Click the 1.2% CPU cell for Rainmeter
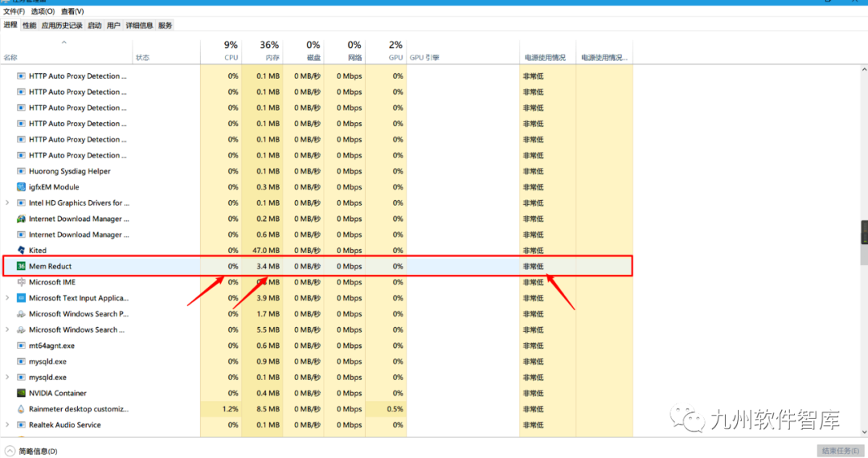868x458 pixels. coord(221,409)
